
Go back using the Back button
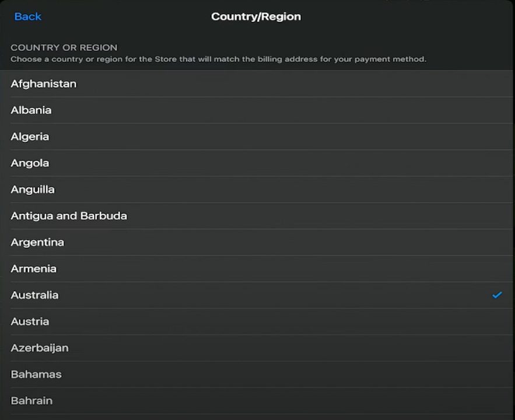[x=27, y=16]
